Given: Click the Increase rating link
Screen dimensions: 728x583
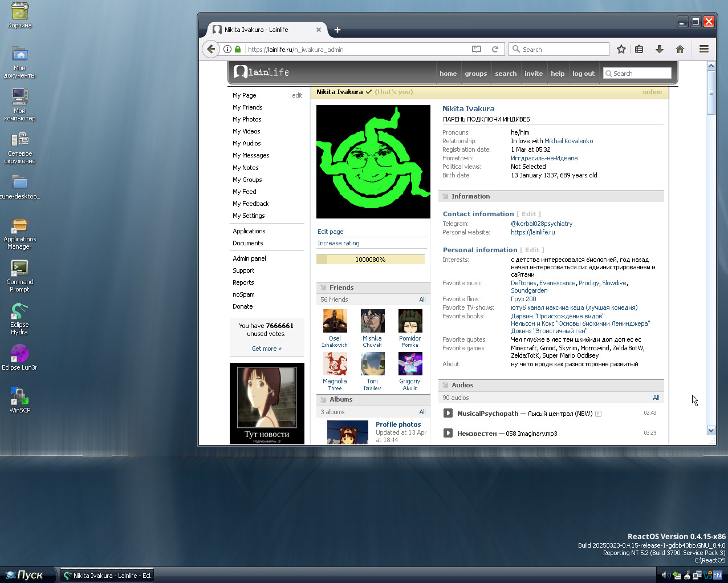Looking at the screenshot, I should pyautogui.click(x=339, y=243).
